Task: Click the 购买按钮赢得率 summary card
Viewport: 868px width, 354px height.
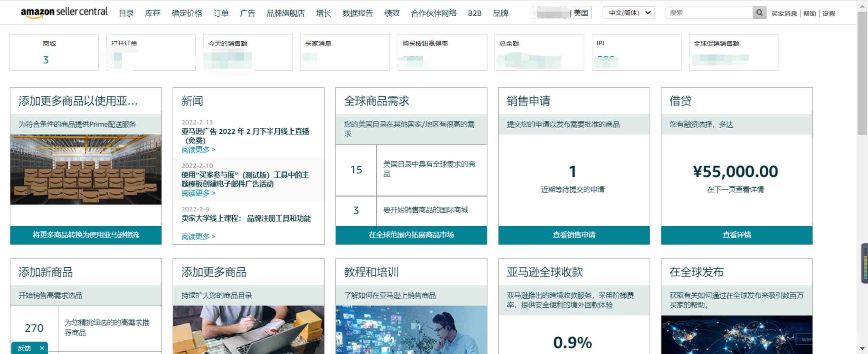Action: pos(442,52)
